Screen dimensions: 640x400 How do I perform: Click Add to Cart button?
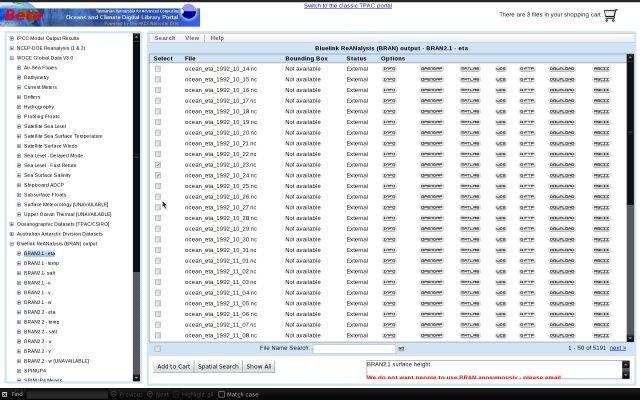click(173, 367)
